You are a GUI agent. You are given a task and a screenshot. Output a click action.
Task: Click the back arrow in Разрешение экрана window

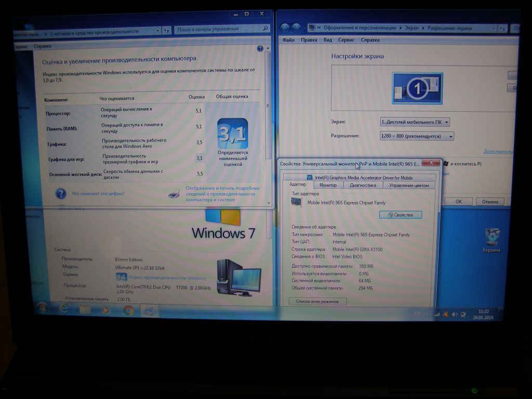pos(285,28)
